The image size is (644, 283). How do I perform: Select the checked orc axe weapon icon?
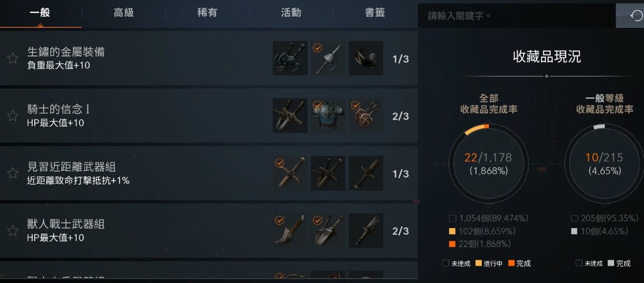coord(290,230)
